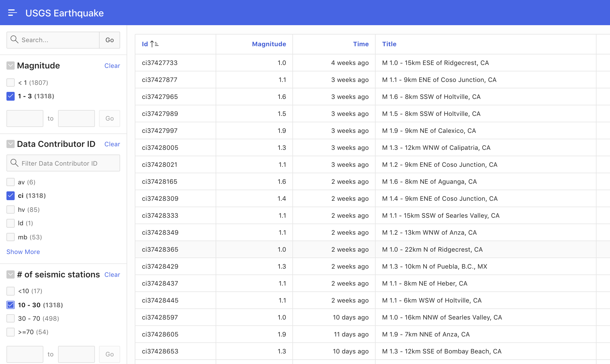Viewport: 610px width, 364px height.
Task: Uncheck the ci contributor checkbox
Action: (10, 196)
